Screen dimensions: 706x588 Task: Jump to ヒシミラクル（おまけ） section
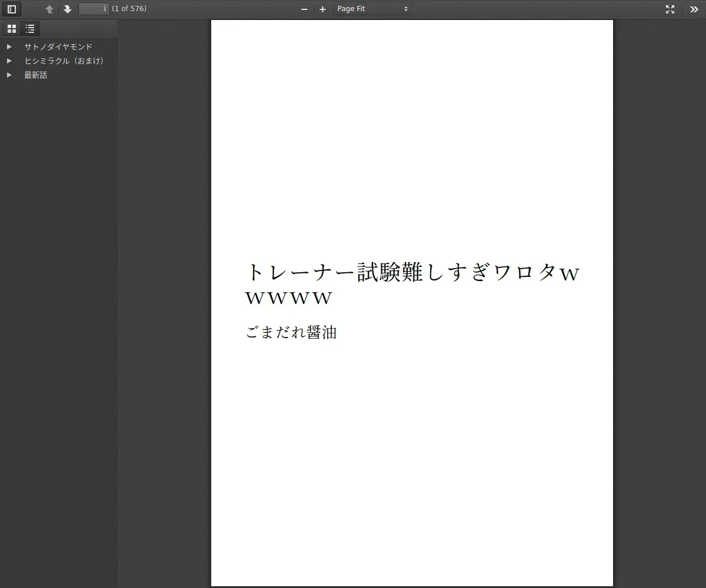click(65, 61)
